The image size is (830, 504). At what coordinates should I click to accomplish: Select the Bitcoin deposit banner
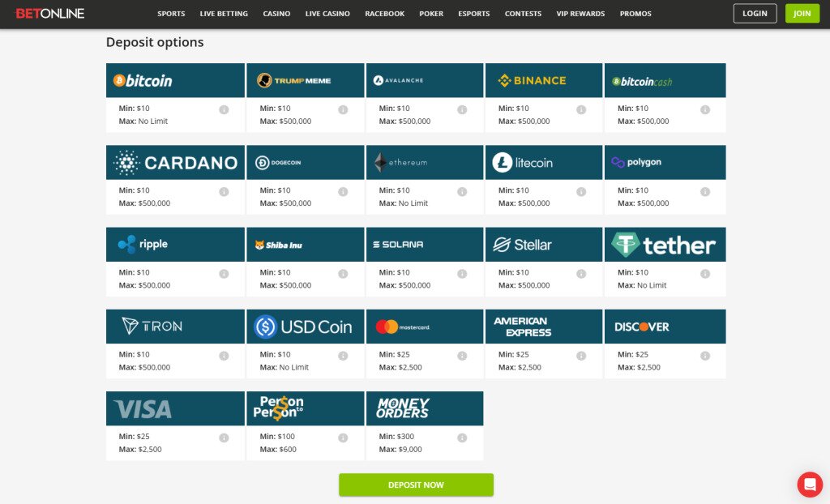click(x=175, y=80)
